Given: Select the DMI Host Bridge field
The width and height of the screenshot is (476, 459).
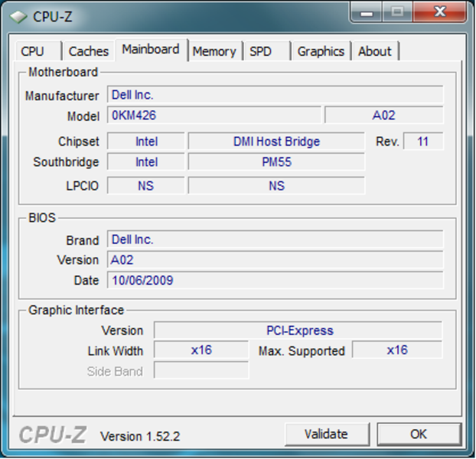Looking at the screenshot, I should click(276, 141).
